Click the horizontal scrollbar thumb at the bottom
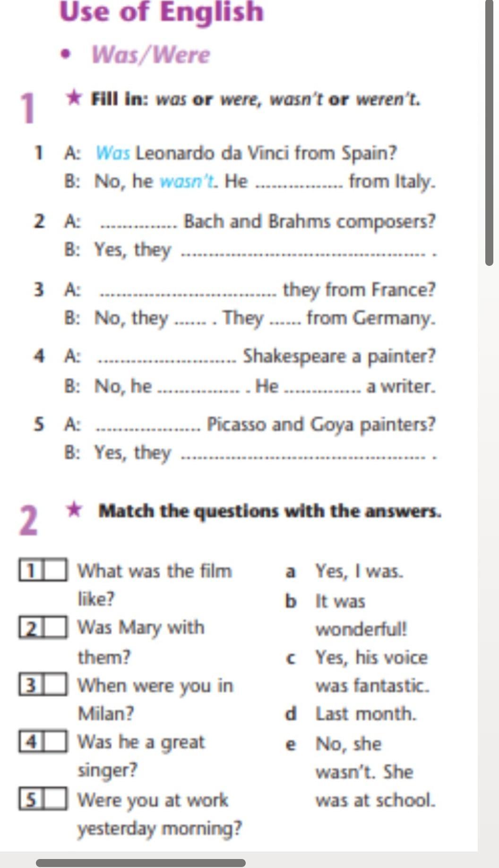Viewport: 499px width, 868px height. pos(141,863)
